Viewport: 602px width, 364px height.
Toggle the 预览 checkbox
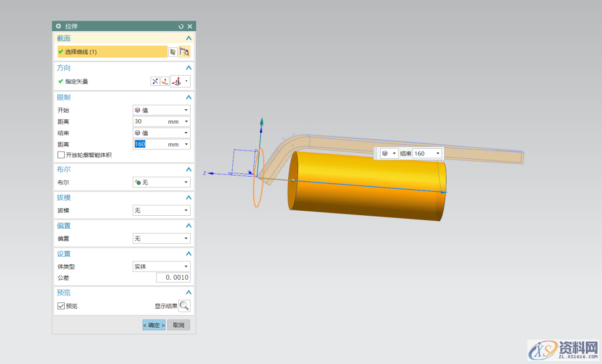click(61, 305)
